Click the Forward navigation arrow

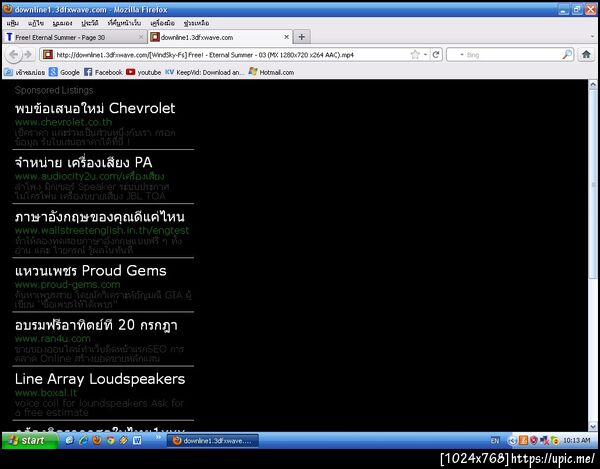pyautogui.click(x=28, y=55)
